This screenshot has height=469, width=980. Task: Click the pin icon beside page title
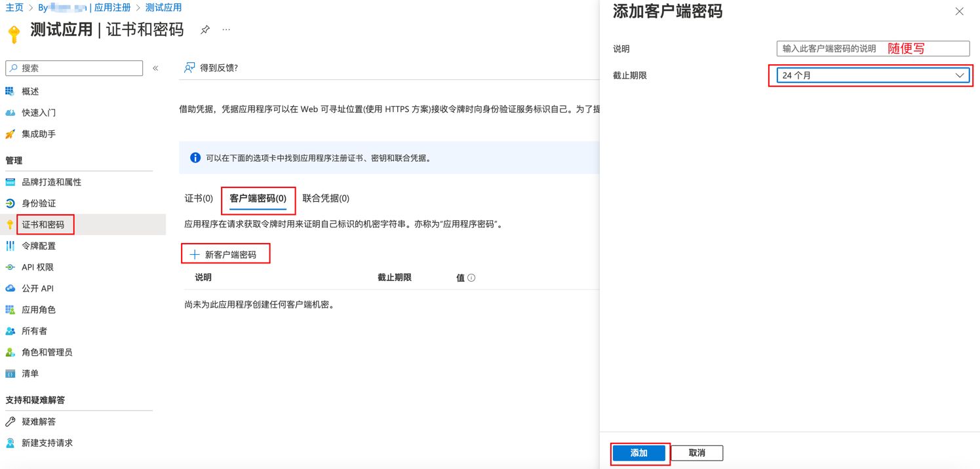[205, 29]
